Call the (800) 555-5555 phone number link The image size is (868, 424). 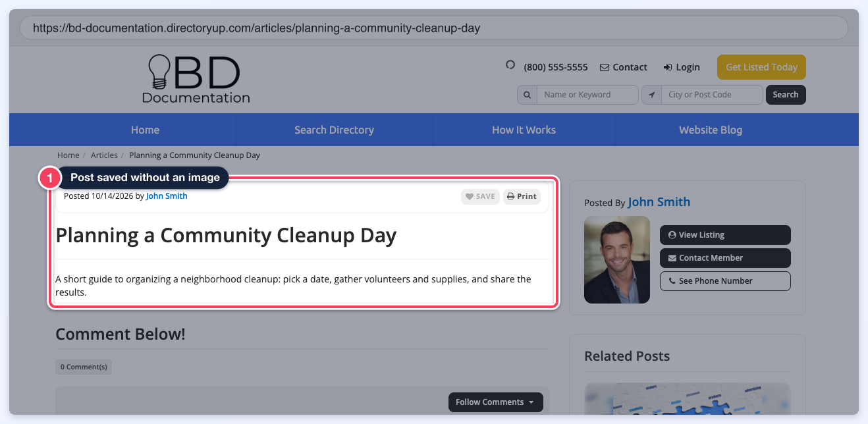point(555,67)
